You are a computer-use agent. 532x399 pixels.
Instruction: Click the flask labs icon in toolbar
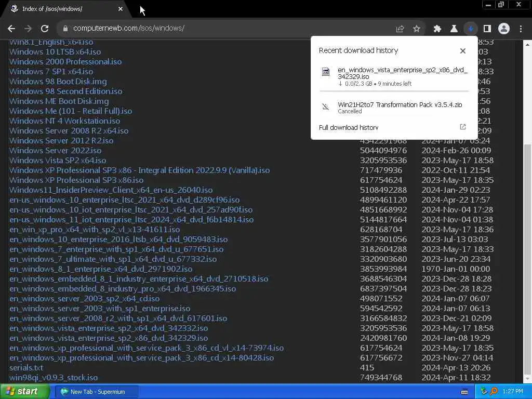click(x=454, y=29)
